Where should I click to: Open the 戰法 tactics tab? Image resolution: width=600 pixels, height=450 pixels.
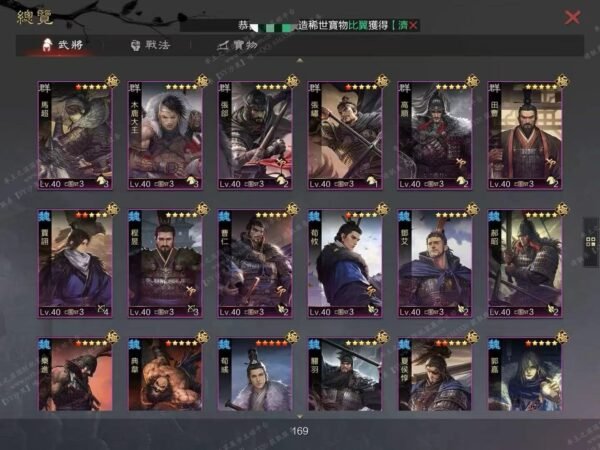[x=150, y=45]
